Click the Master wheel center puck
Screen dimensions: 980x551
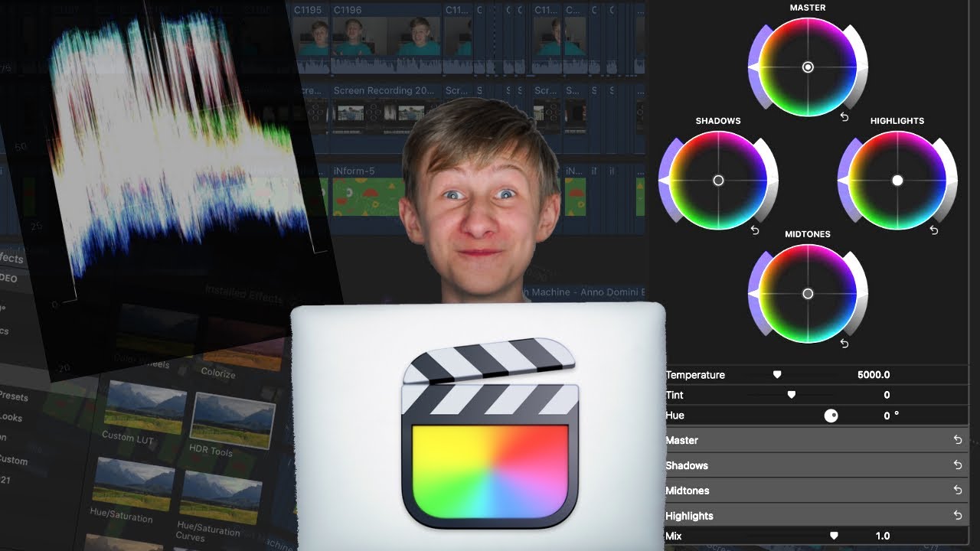pos(808,67)
